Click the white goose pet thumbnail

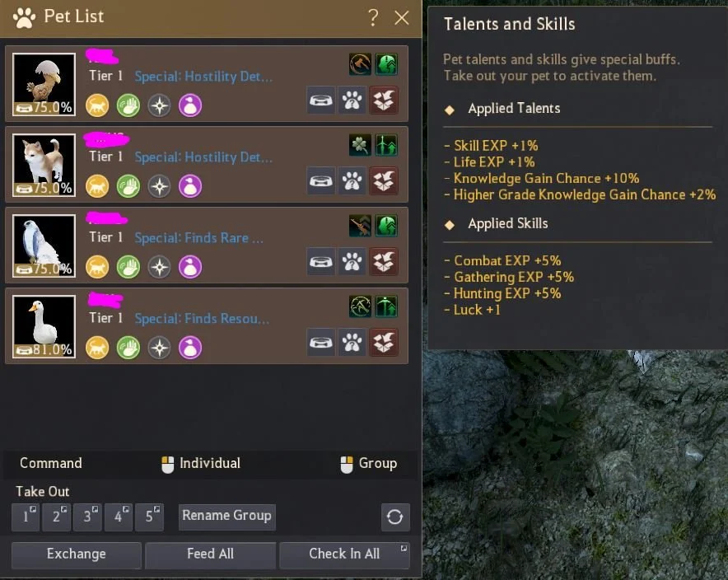pyautogui.click(x=44, y=326)
